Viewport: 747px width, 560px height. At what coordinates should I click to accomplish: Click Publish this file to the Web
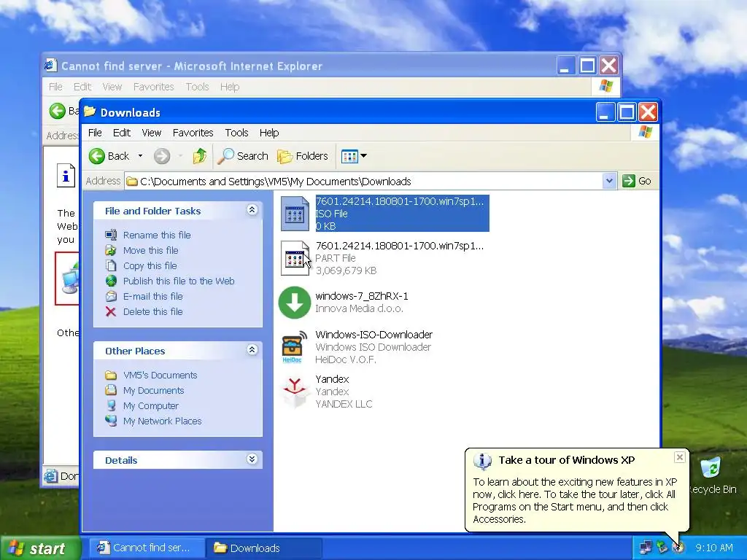(x=179, y=281)
